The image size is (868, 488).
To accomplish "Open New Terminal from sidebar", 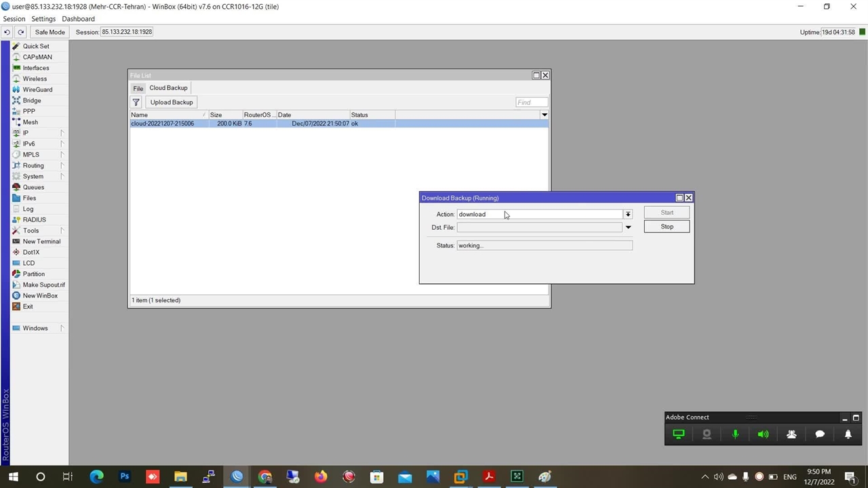I will 41,241.
